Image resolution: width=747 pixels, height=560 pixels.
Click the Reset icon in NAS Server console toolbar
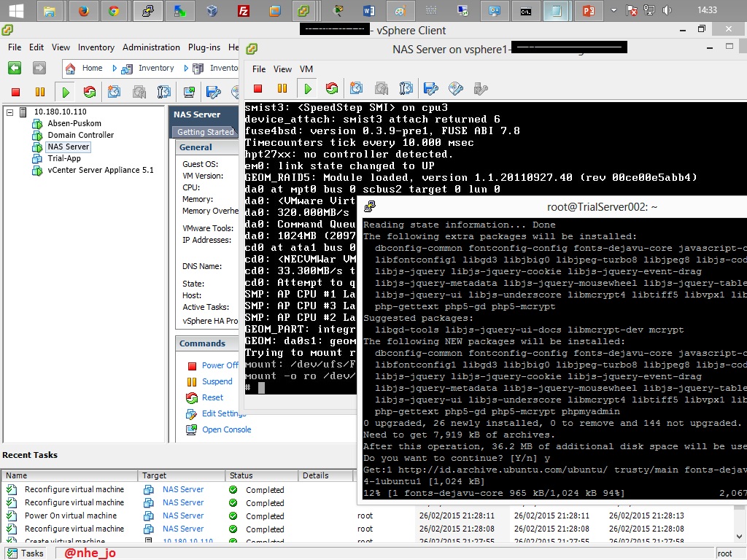332,88
